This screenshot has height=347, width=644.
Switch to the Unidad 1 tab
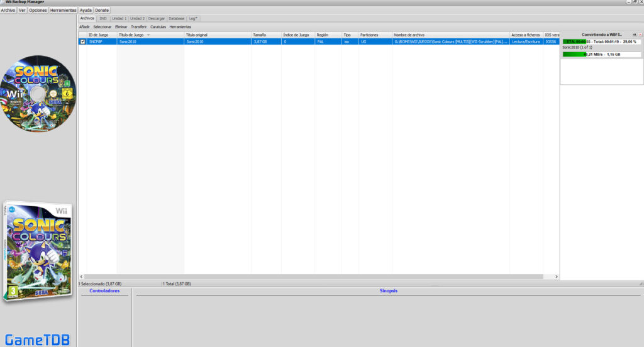point(119,18)
